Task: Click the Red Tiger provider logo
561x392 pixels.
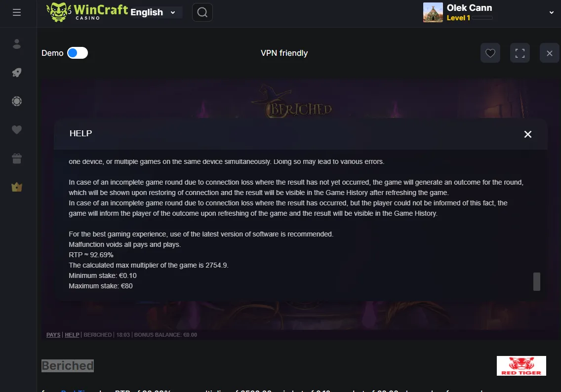Action: pyautogui.click(x=521, y=365)
